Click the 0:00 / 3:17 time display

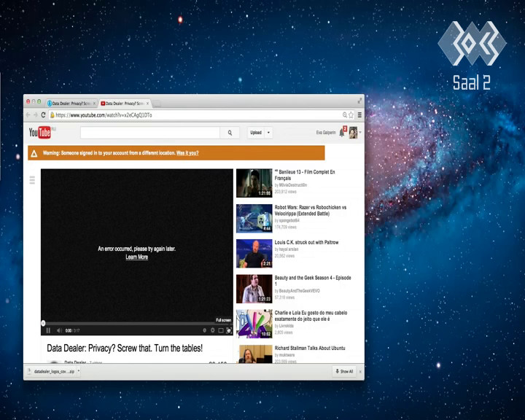point(72,330)
